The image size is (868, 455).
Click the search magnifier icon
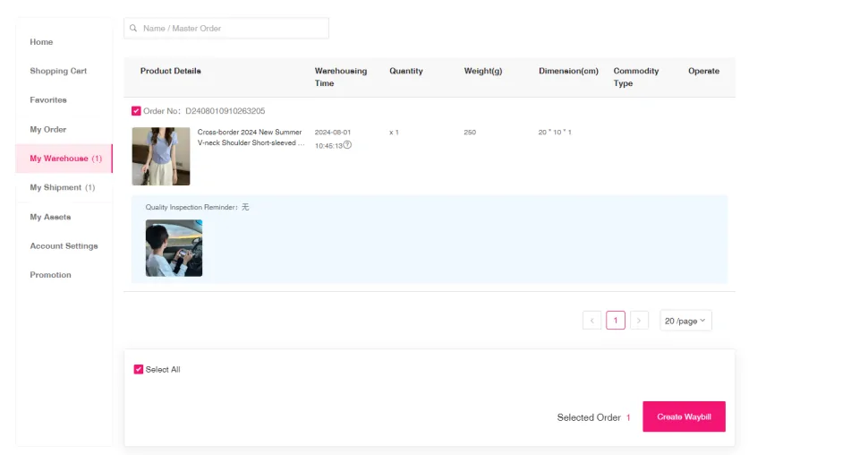(x=133, y=29)
